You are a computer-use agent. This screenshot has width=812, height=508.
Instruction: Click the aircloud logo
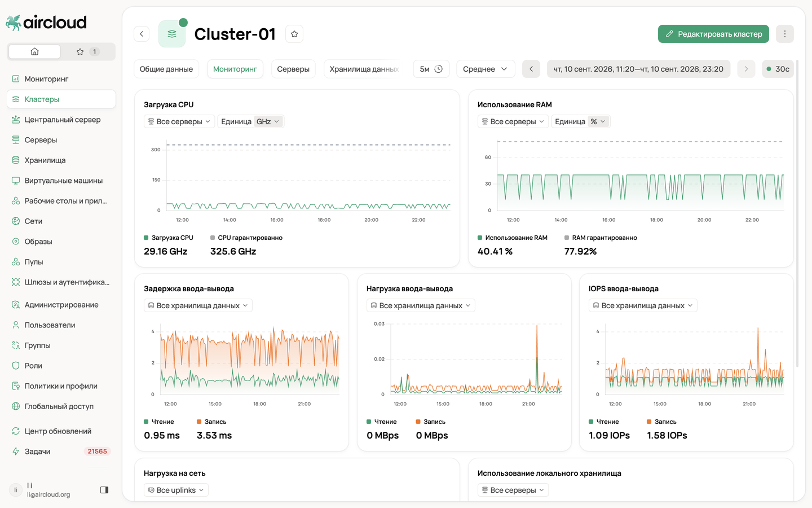tap(46, 23)
